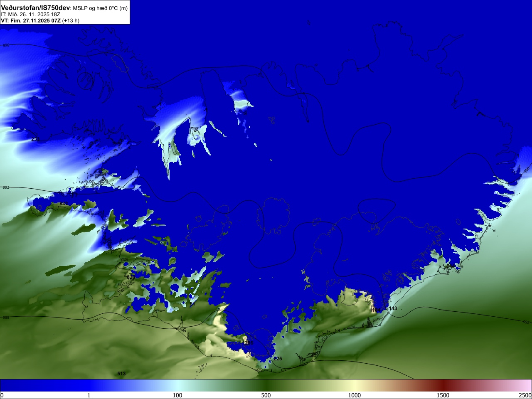The height and width of the screenshot is (399, 532).
Task: Click the '842' height value on the map
Action: point(63,204)
